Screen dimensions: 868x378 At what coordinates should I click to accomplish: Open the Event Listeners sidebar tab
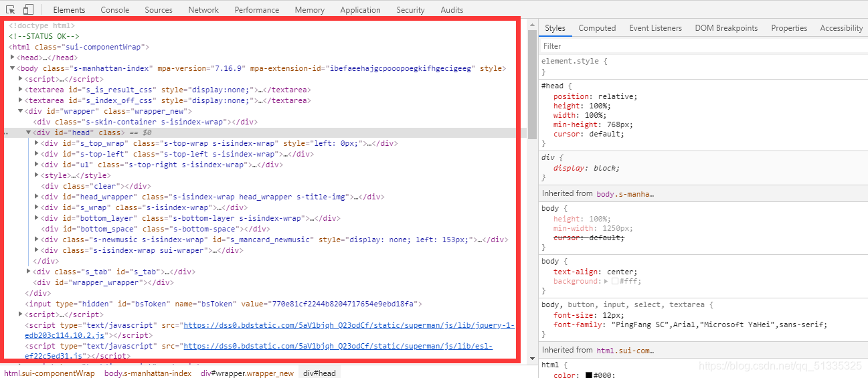click(655, 28)
